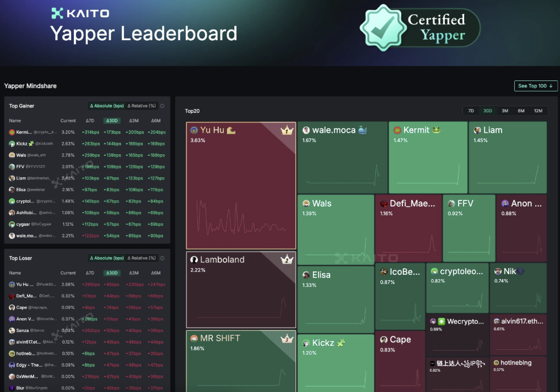This screenshot has width=560, height=392.
Task: Enable Absolute (bps) in Top Loser panel
Action: 107,258
